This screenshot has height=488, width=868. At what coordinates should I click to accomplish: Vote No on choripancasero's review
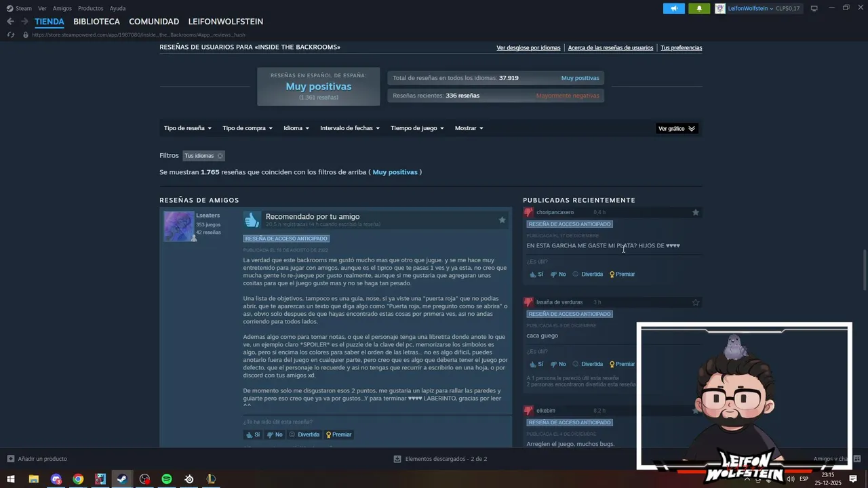click(x=558, y=274)
